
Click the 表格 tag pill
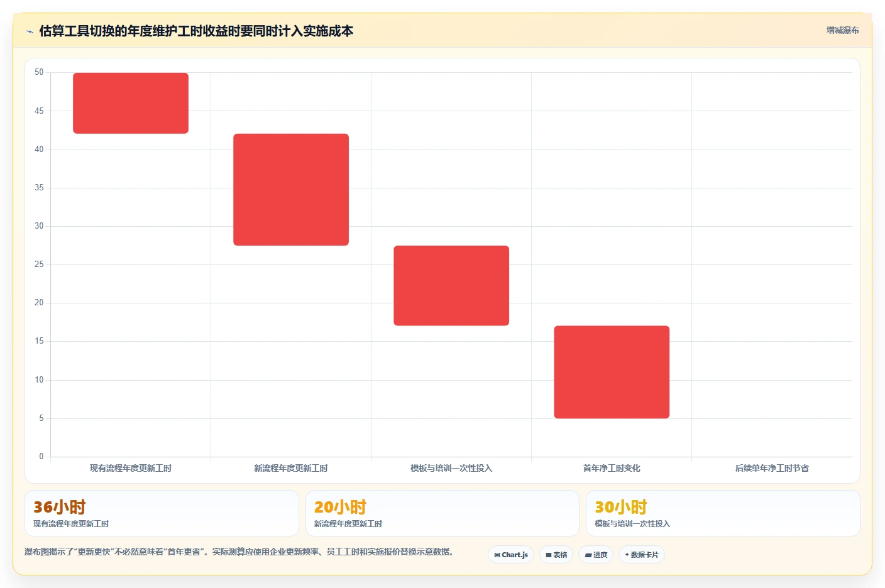[556, 555]
